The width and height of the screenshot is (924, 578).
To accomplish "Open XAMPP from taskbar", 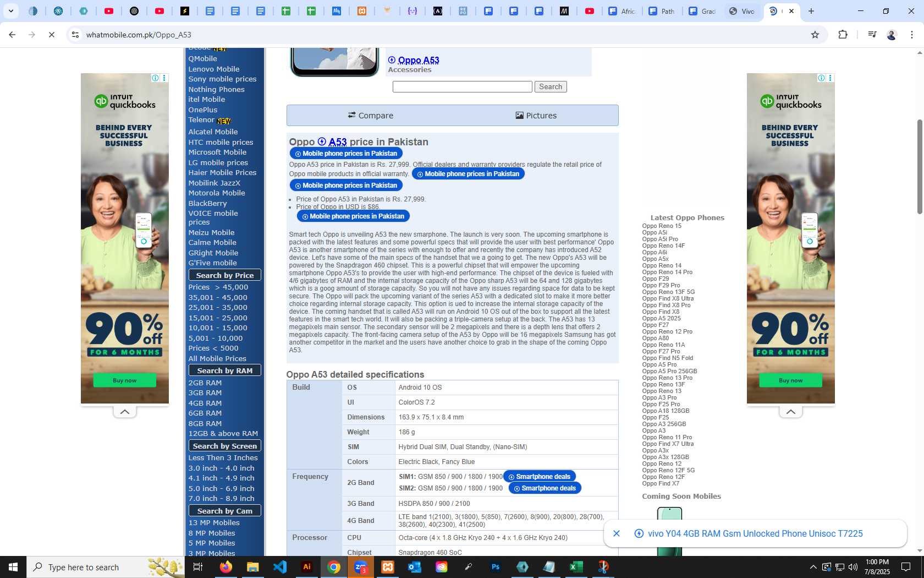I will click(x=388, y=567).
